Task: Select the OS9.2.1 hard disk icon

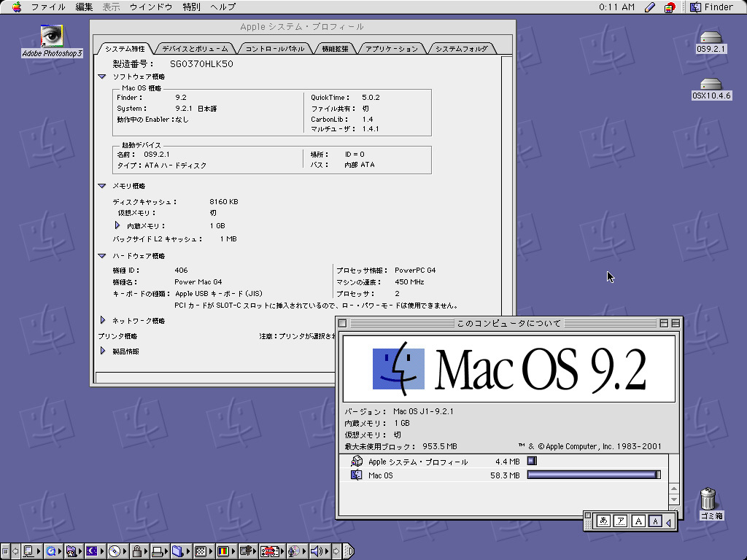Action: pos(711,38)
